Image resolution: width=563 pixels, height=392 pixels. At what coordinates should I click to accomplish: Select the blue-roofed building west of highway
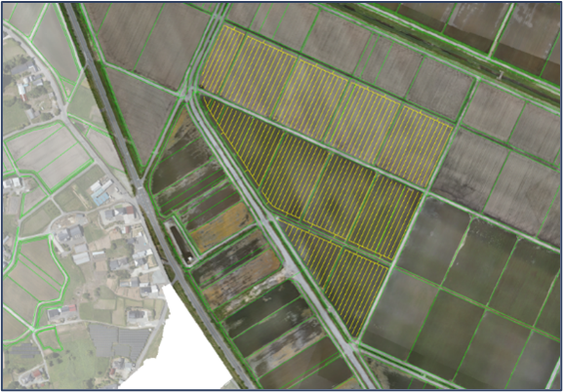point(101,198)
